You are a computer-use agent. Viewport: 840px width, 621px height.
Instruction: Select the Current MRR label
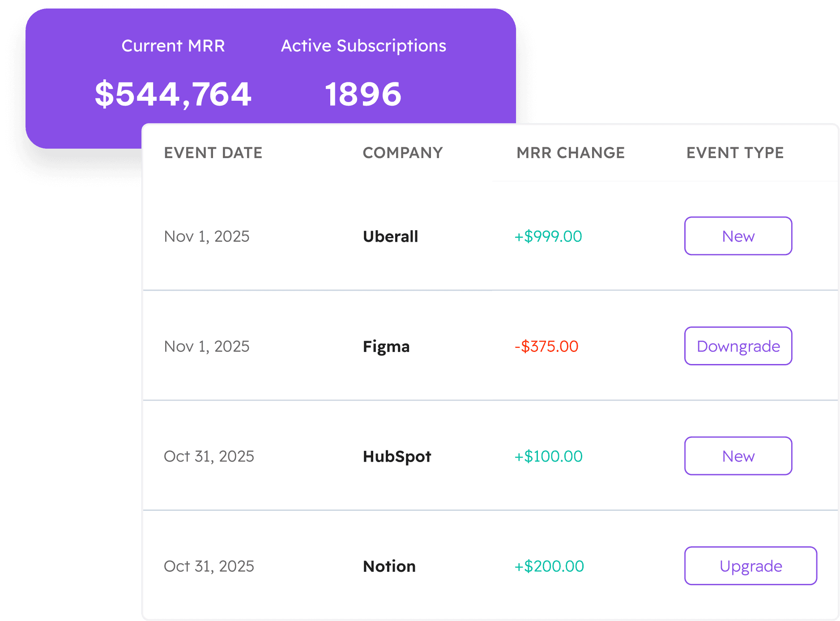tap(174, 45)
